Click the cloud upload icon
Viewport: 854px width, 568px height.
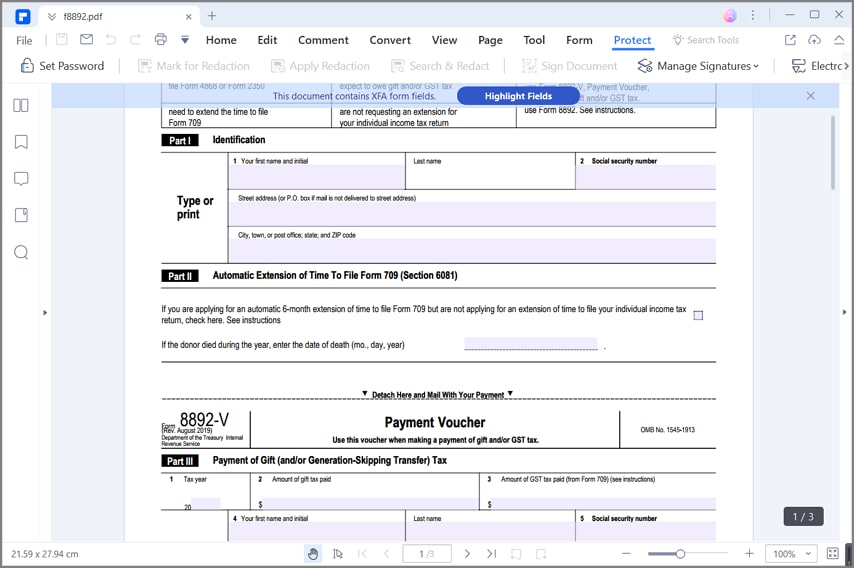click(814, 40)
